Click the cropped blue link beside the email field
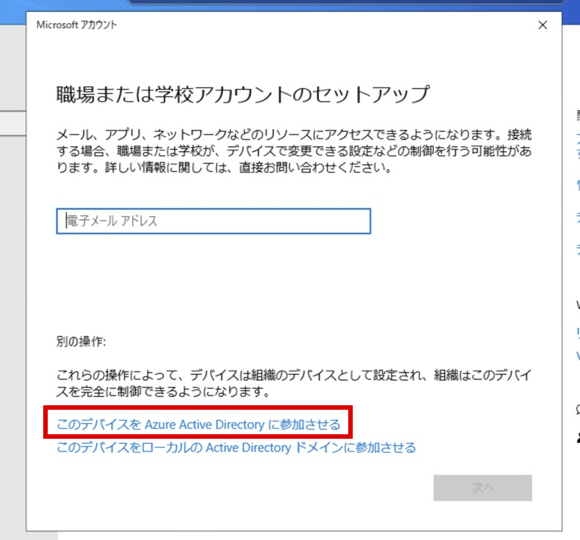This screenshot has width=580, height=540. click(x=578, y=217)
